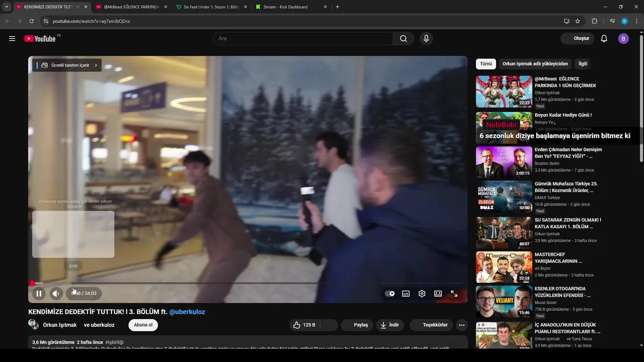The image size is (644, 362).
Task: Open SU SATARAK ZENGİN OLMAK video thumbnail
Action: tap(504, 232)
